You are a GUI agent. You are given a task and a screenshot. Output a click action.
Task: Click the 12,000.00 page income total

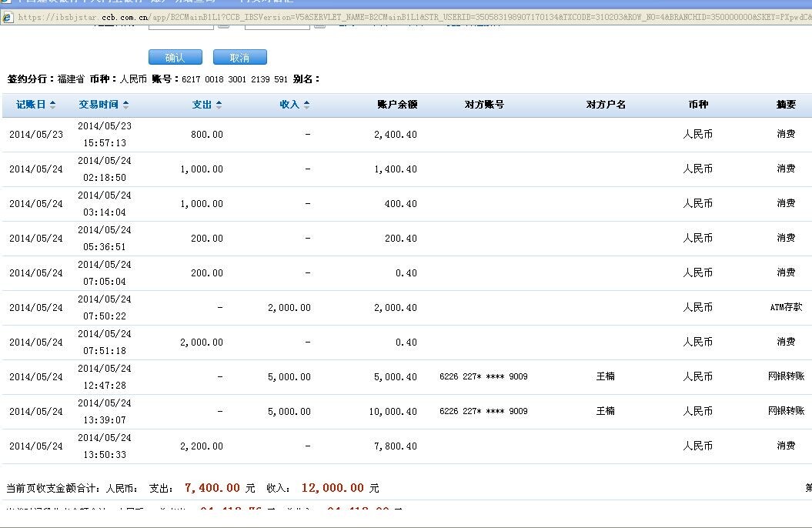pyautogui.click(x=332, y=488)
